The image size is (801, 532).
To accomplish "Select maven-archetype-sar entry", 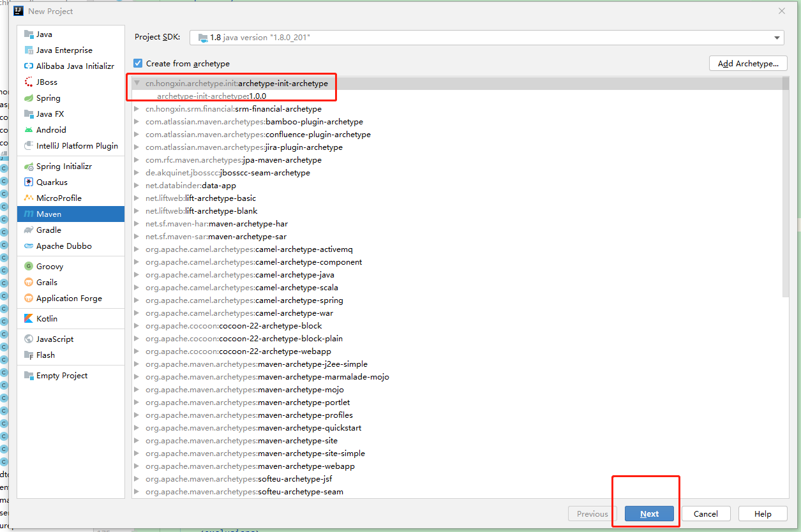I will pyautogui.click(x=216, y=237).
